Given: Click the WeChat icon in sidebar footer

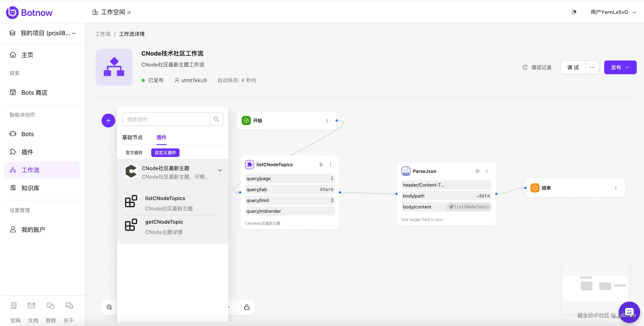Looking at the screenshot, I should pyautogui.click(x=51, y=306).
